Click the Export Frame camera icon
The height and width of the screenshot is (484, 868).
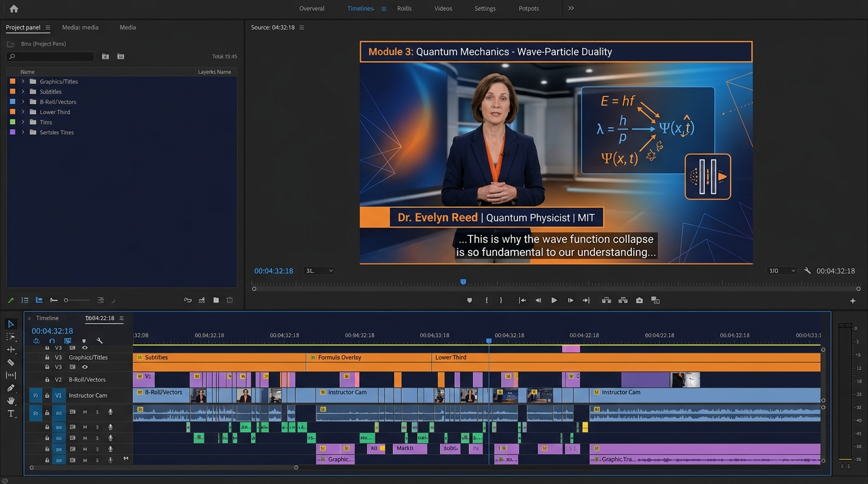click(639, 301)
